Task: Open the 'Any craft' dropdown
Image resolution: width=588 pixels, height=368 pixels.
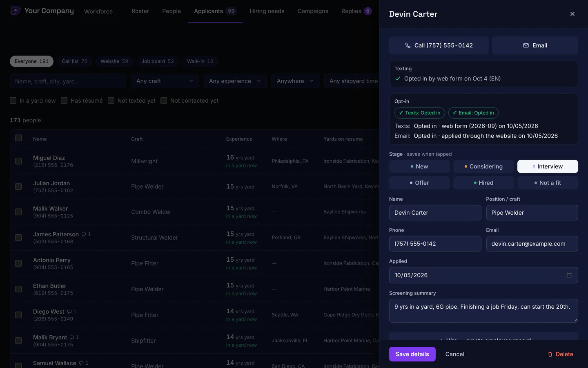Action: point(165,81)
